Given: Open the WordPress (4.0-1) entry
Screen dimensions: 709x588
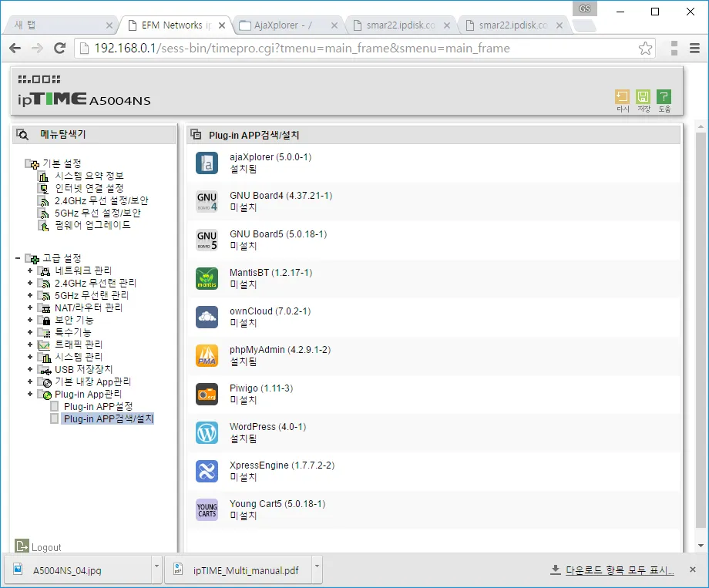Looking at the screenshot, I should [433, 433].
